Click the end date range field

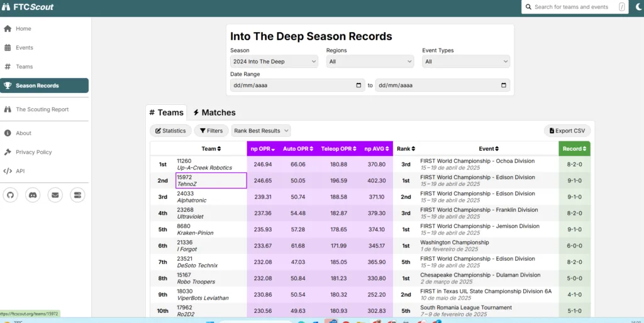pyautogui.click(x=443, y=85)
